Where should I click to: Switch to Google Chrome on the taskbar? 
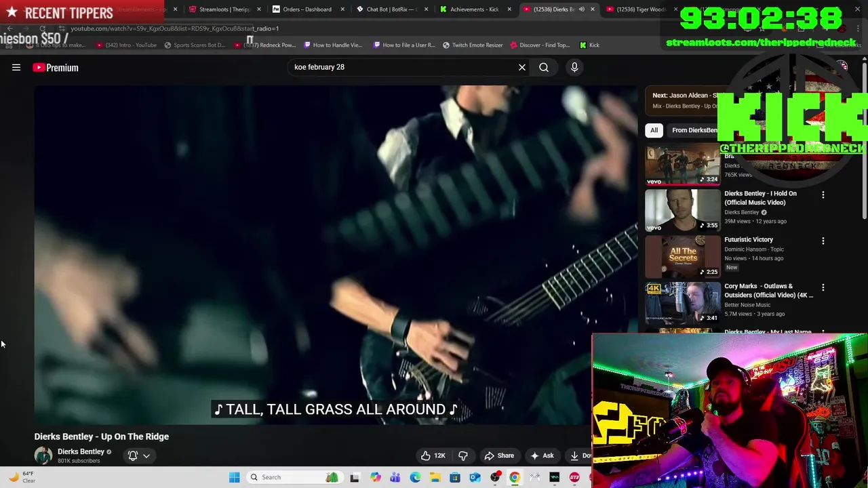click(515, 477)
